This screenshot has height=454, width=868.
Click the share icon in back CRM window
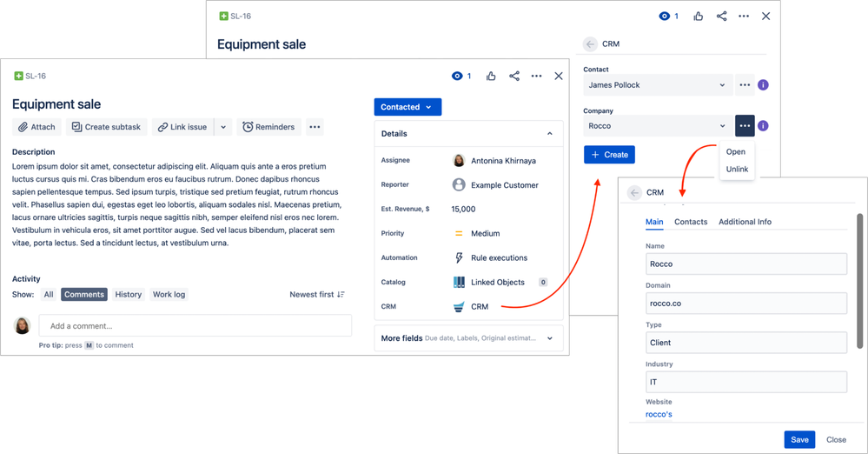click(x=721, y=16)
